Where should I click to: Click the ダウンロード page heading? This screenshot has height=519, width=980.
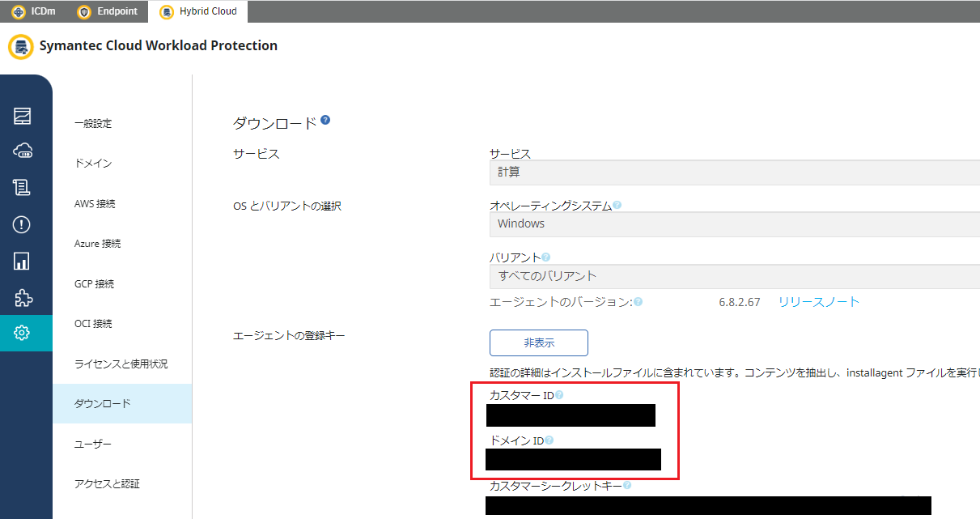pos(275,124)
